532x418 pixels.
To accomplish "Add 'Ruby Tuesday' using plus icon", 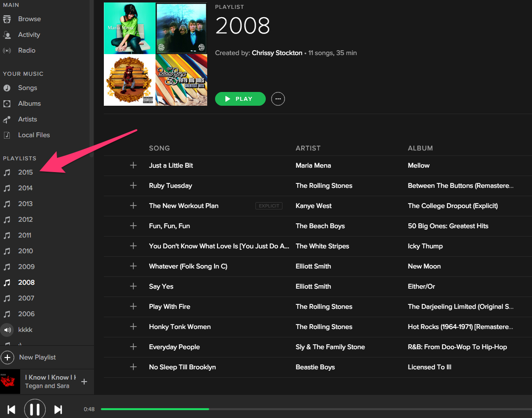I will click(x=133, y=185).
